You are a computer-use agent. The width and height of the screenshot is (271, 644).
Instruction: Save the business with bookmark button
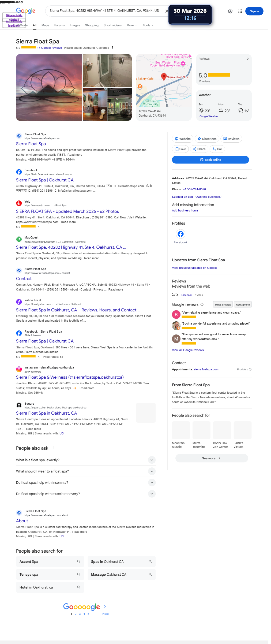tap(180, 149)
